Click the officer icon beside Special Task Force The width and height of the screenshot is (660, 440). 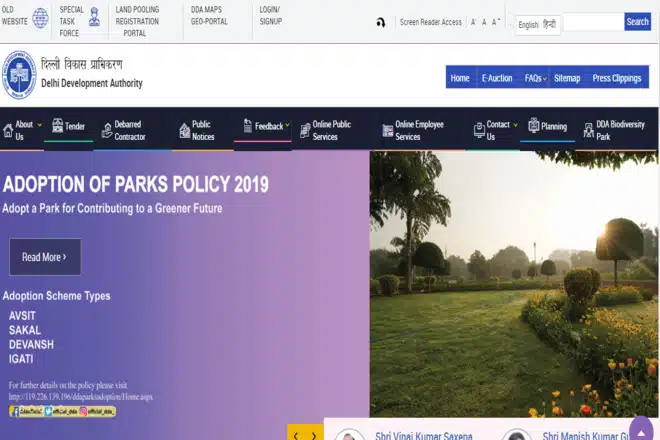pyautogui.click(x=94, y=17)
